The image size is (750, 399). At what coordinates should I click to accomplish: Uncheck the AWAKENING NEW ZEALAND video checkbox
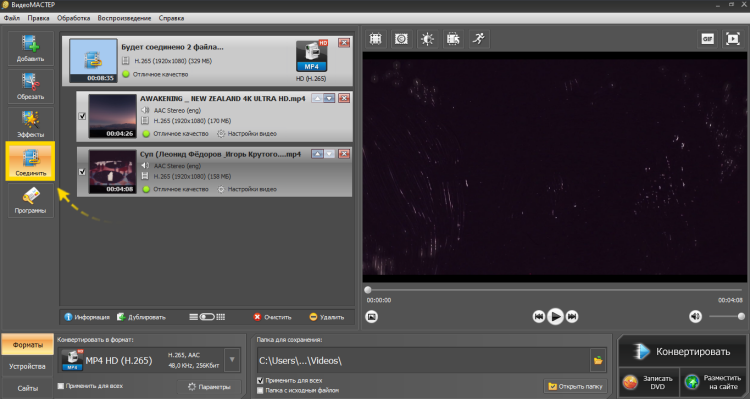pyautogui.click(x=82, y=116)
